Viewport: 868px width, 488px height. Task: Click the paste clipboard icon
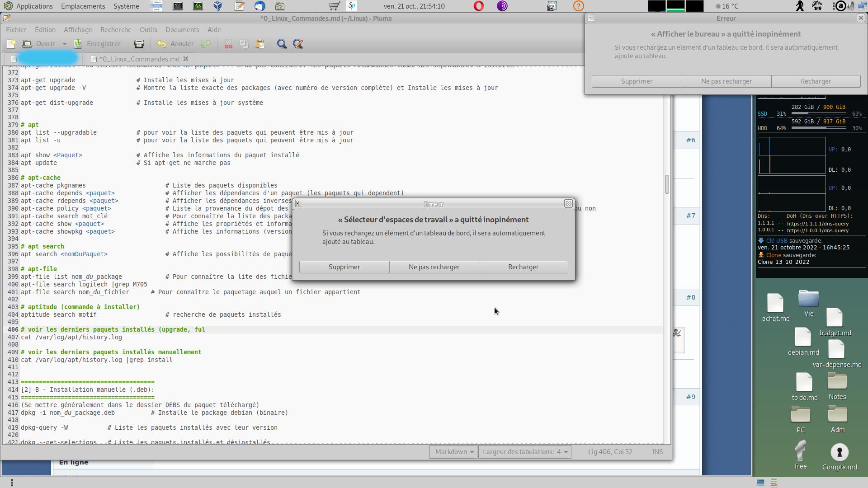pyautogui.click(x=260, y=44)
